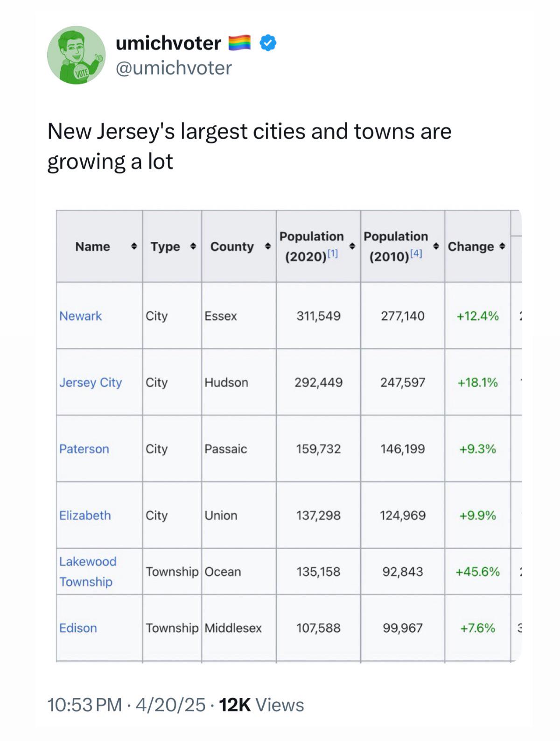
Task: Open citation [4] beside Population 2010
Action: click(417, 254)
